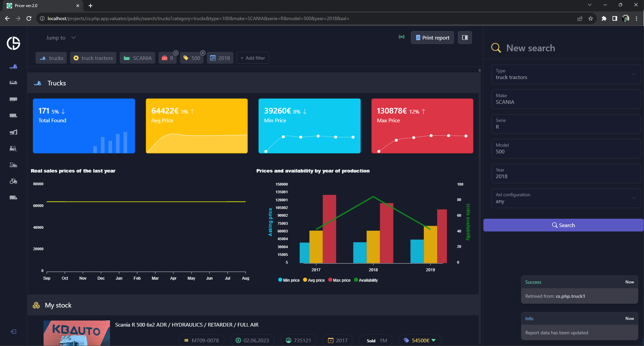The height and width of the screenshot is (346, 644).
Task: Click the collapse sidebar arrow icon
Action: pyautogui.click(x=13, y=332)
